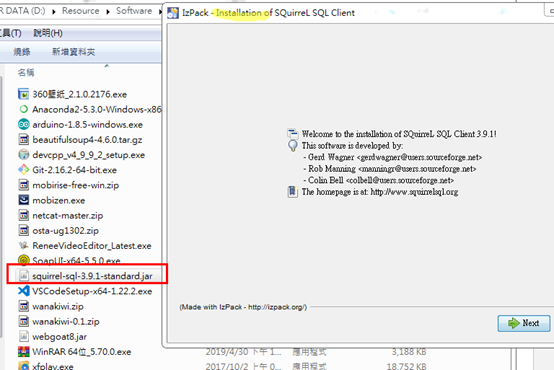Select the xfplay.exe file icon

24,366
